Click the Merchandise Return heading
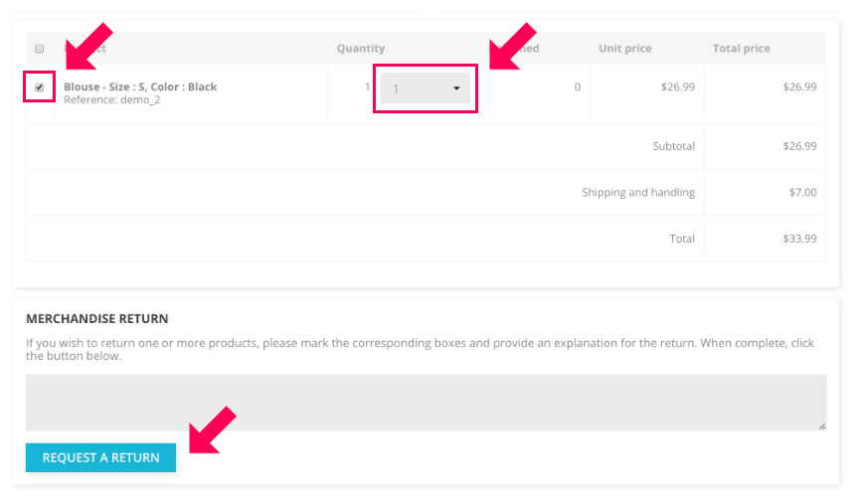This screenshot has height=504, width=856. click(97, 319)
